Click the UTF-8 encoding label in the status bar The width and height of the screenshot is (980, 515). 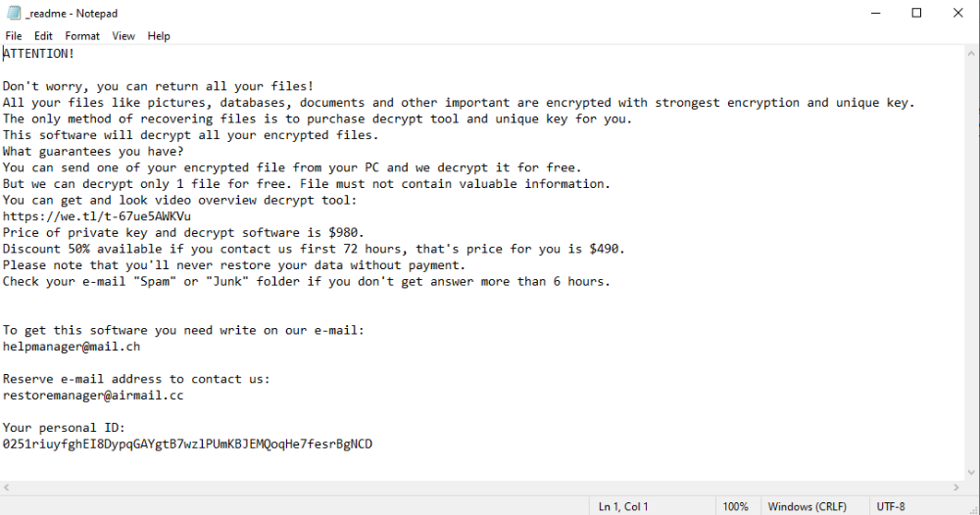[891, 506]
